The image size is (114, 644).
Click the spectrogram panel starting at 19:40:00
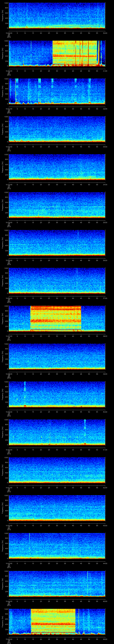pyautogui.click(x=57, y=432)
